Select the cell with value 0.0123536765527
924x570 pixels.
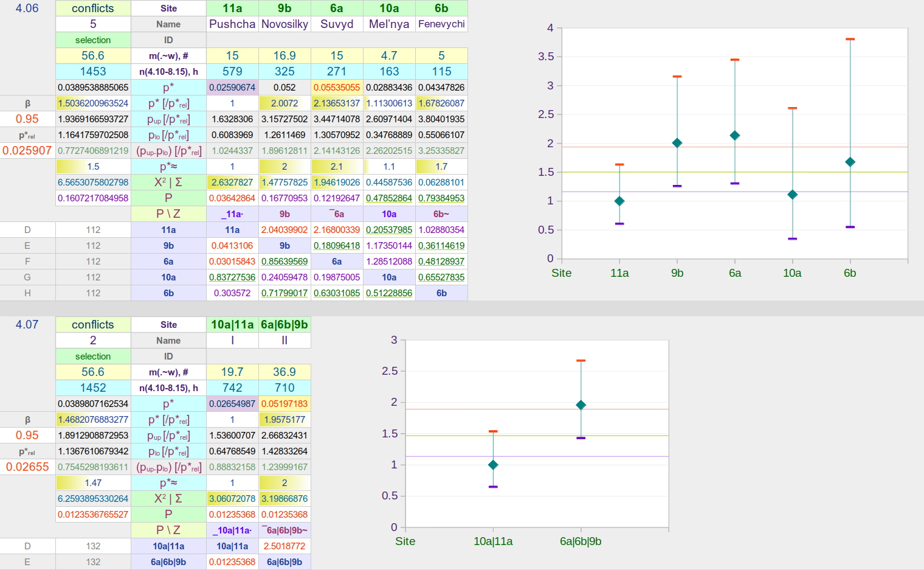(x=93, y=515)
